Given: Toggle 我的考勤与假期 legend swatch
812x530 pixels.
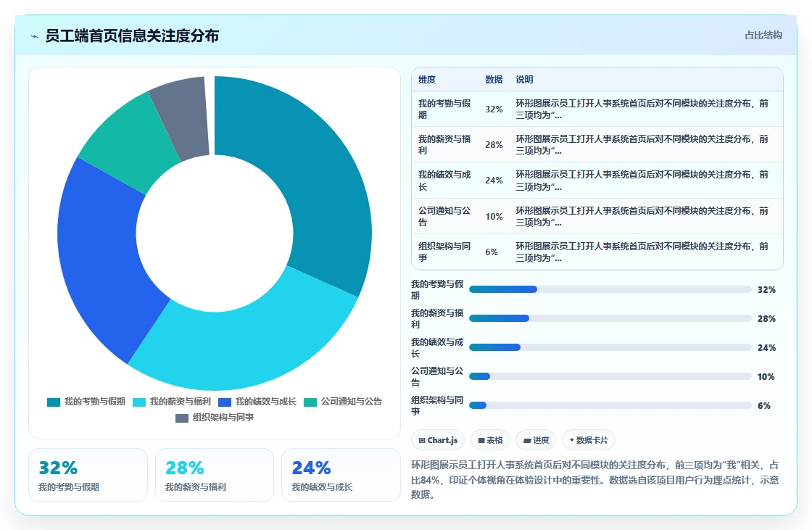Looking at the screenshot, I should [x=54, y=402].
